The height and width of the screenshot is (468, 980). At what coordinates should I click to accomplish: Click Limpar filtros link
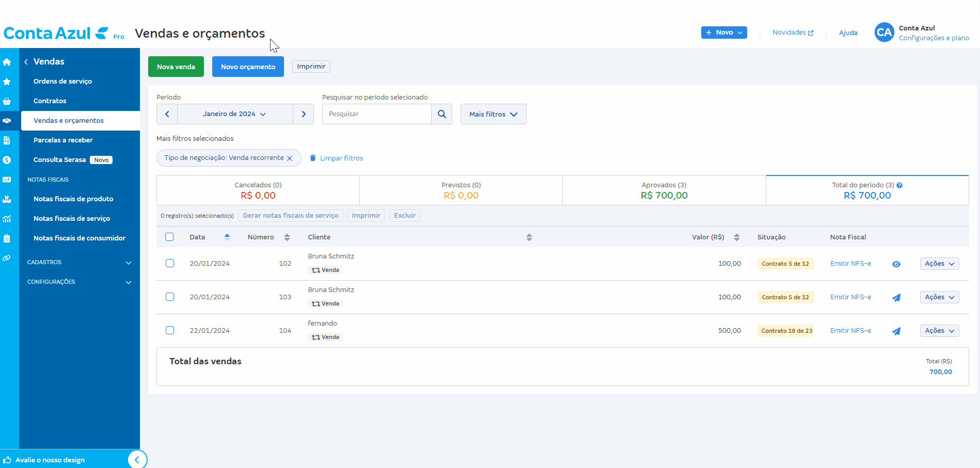[336, 158]
